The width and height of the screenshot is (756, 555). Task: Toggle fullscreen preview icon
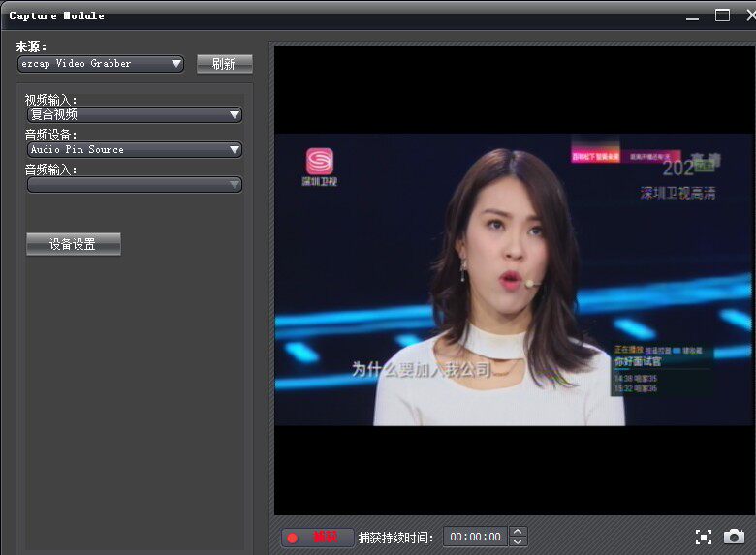[704, 537]
